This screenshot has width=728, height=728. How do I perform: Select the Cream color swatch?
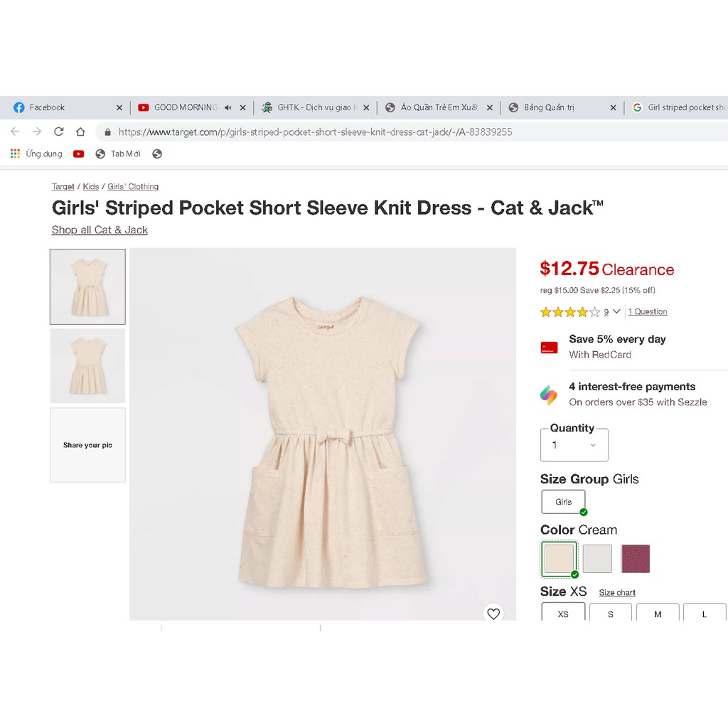559,559
